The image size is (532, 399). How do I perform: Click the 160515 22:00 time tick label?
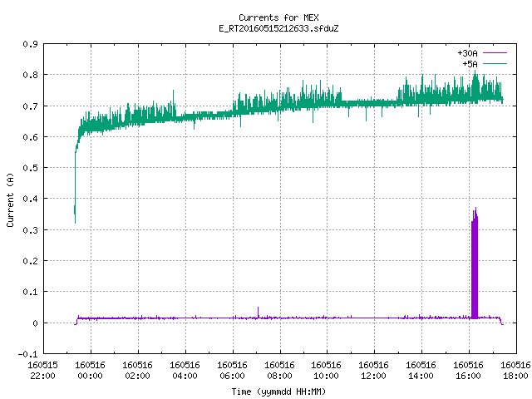coord(42,370)
